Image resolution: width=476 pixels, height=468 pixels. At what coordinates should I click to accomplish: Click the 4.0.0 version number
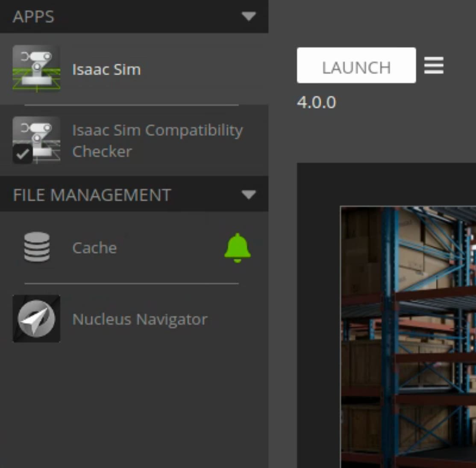point(317,102)
